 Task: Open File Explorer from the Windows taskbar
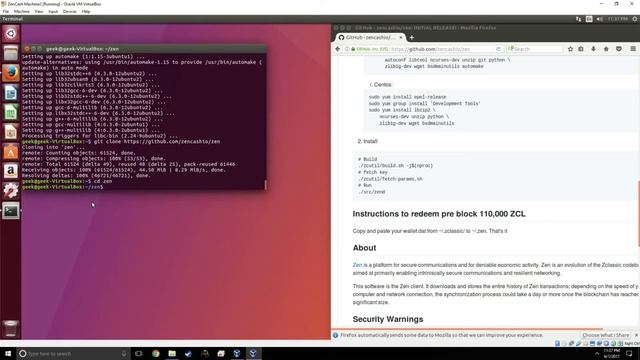coord(172,353)
